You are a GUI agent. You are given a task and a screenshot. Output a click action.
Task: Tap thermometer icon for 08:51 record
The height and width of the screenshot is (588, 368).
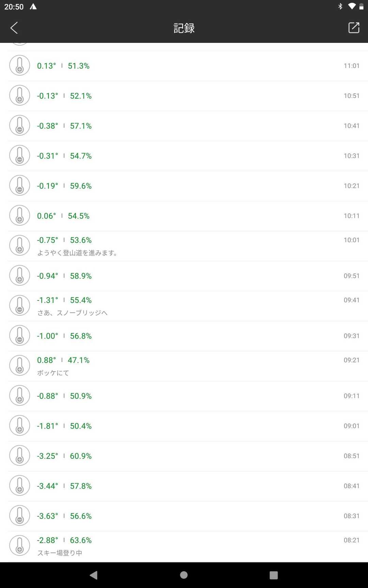[x=20, y=456]
